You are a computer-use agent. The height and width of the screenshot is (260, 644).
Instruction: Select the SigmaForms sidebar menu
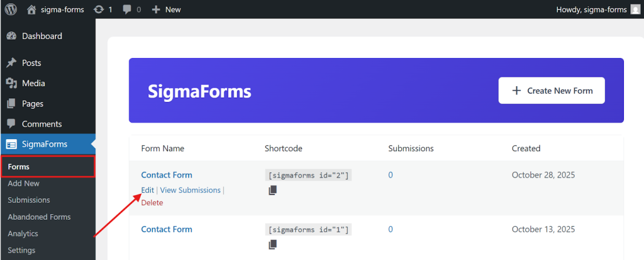[x=48, y=144]
